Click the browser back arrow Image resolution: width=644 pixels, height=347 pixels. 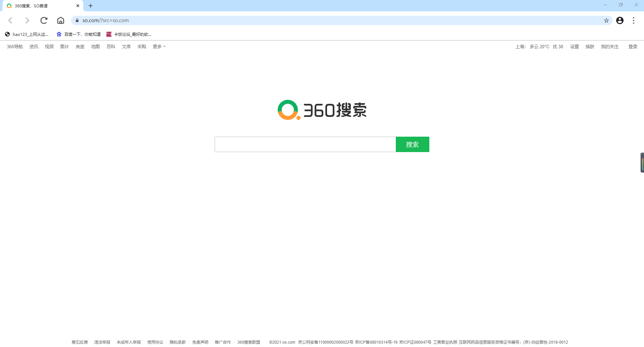click(x=10, y=20)
